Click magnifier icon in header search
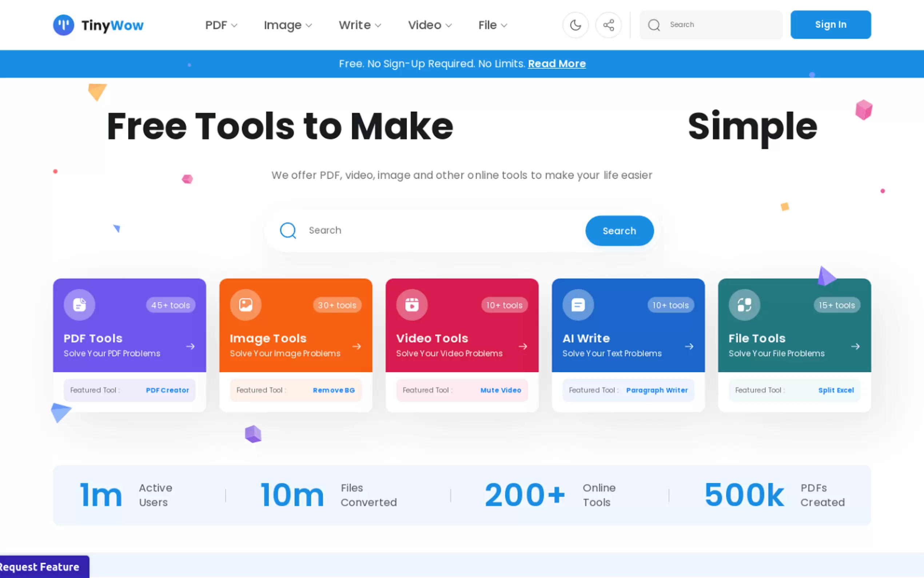This screenshot has height=578, width=924. click(654, 25)
